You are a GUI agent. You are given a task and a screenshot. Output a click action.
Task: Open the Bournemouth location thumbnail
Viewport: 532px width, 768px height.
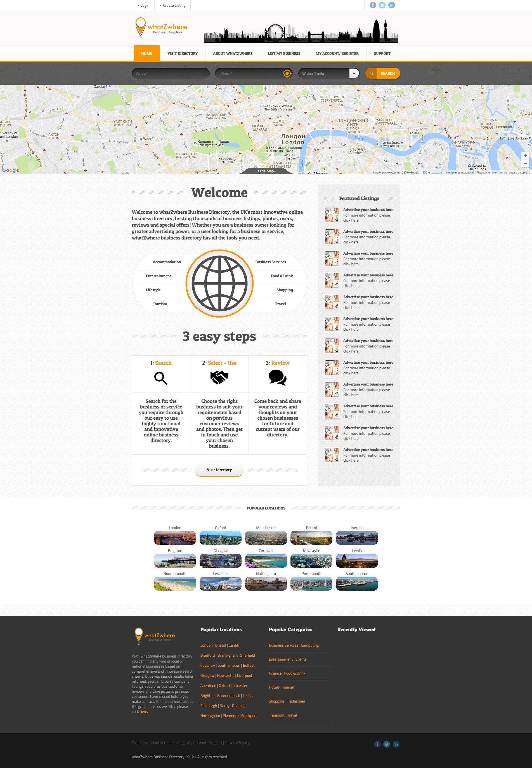point(175,584)
